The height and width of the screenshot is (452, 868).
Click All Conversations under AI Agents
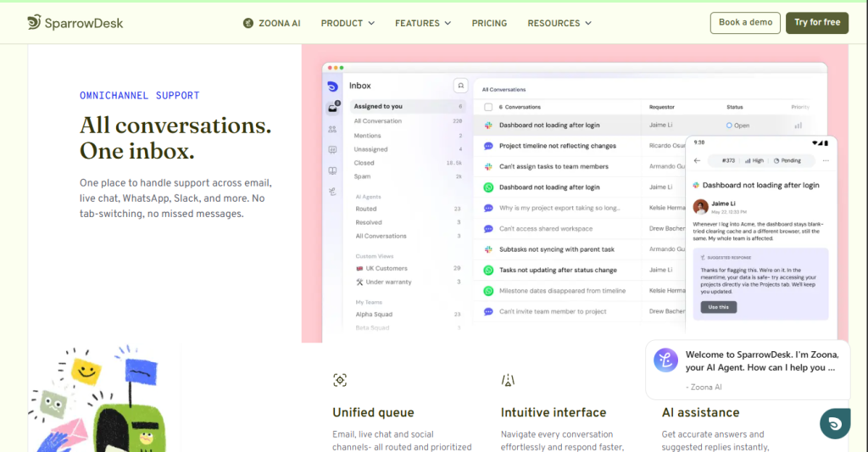(x=408, y=236)
